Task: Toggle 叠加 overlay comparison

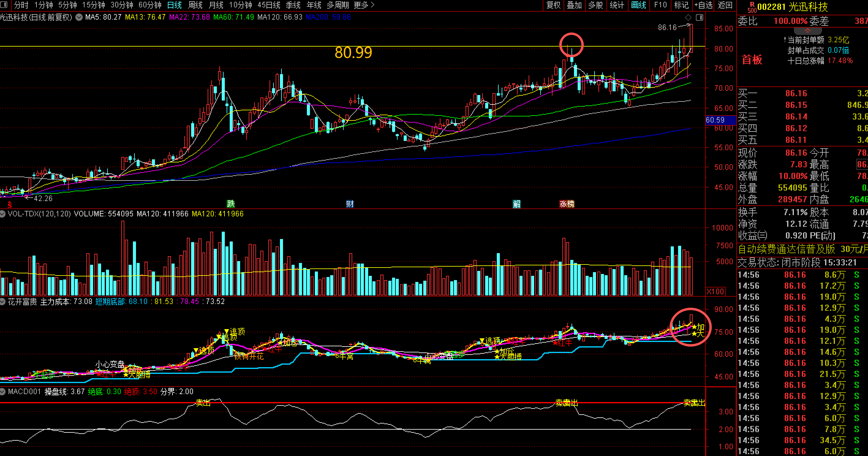Action: pyautogui.click(x=575, y=5)
